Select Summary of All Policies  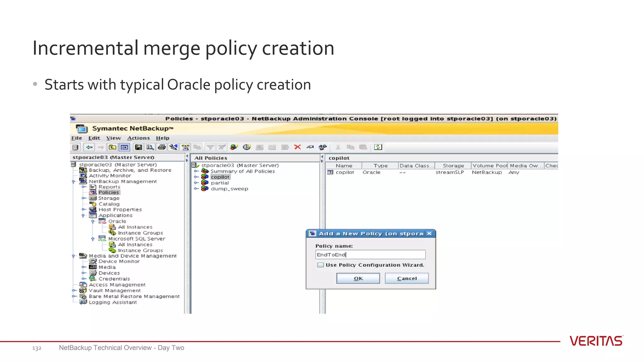(x=242, y=171)
